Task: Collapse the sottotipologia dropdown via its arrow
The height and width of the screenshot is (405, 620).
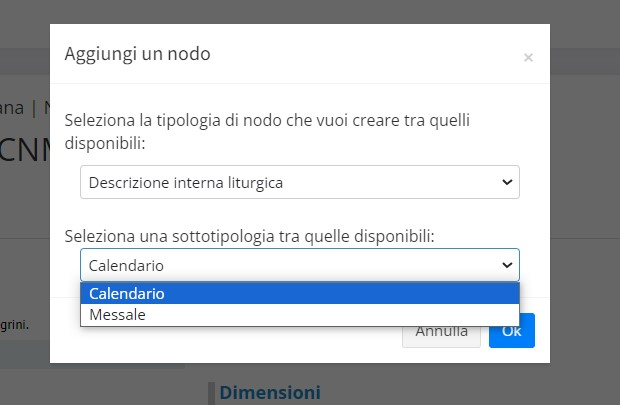Action: click(x=507, y=265)
